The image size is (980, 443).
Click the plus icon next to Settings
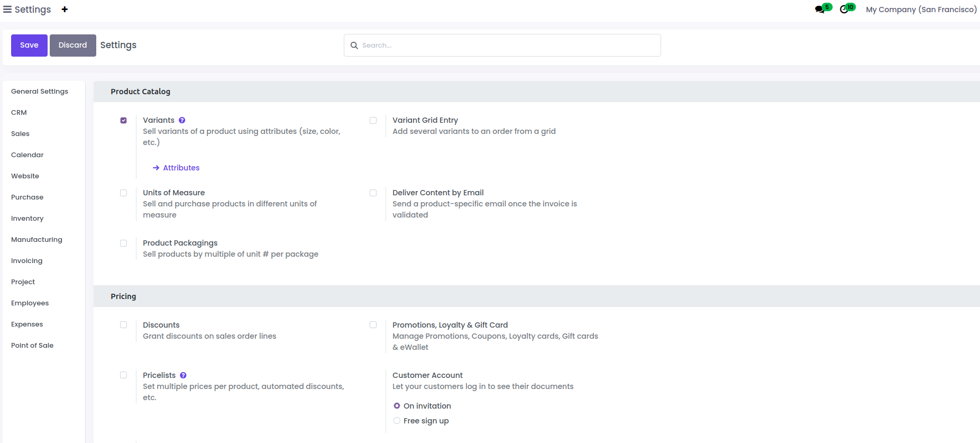click(x=65, y=10)
